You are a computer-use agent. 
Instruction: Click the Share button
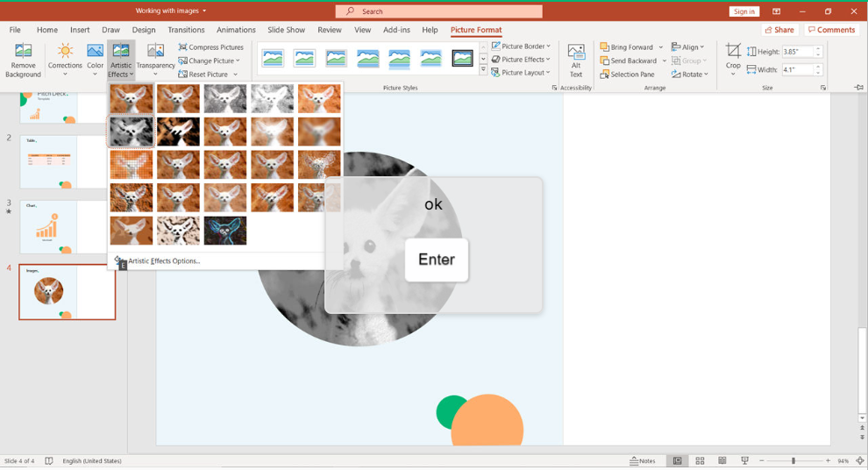pos(780,30)
